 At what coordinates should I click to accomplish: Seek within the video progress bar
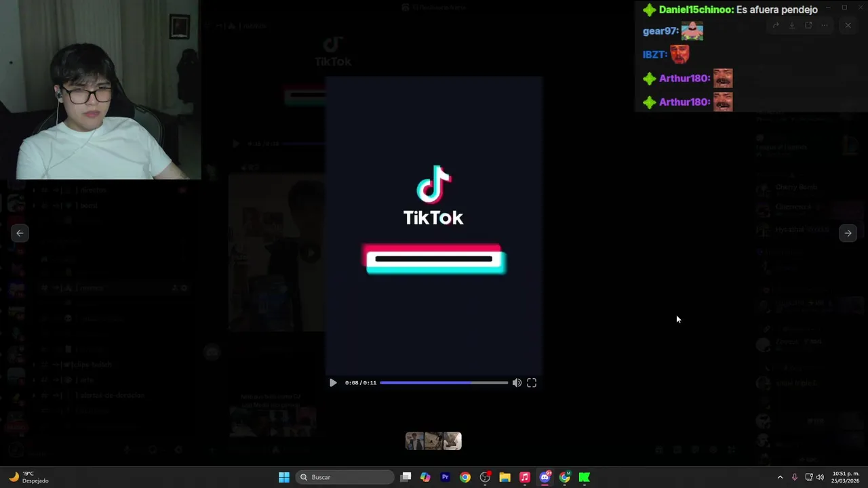tap(443, 383)
